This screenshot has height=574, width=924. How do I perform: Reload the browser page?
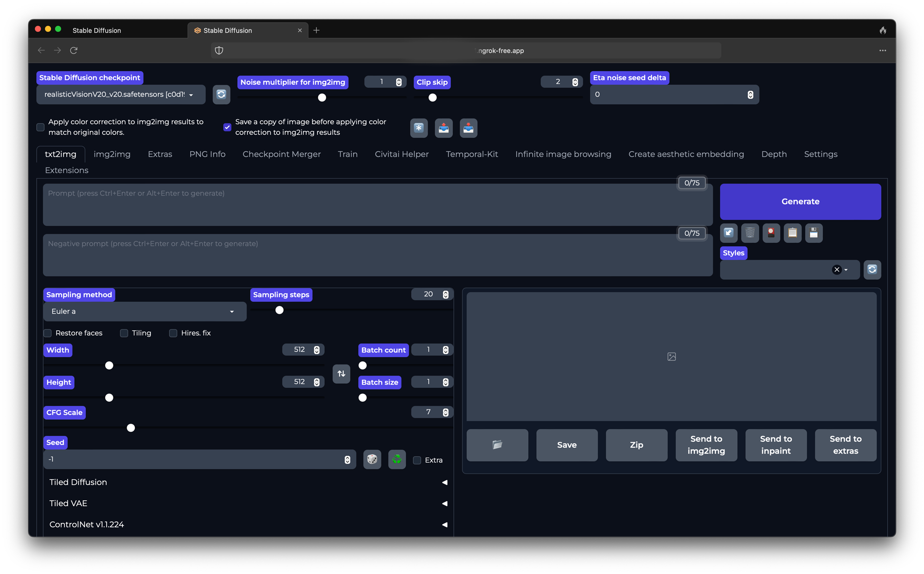click(x=74, y=50)
